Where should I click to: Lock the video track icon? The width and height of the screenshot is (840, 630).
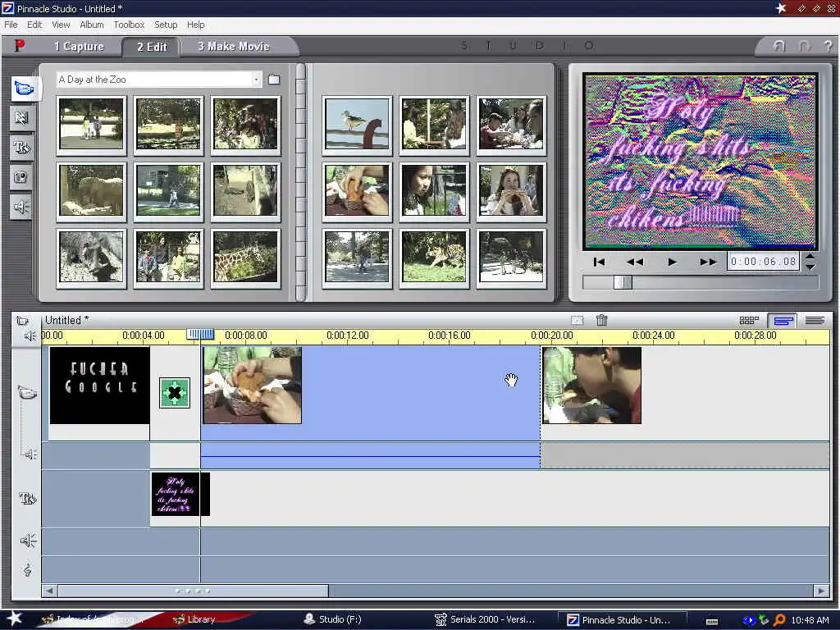pyautogui.click(x=27, y=393)
